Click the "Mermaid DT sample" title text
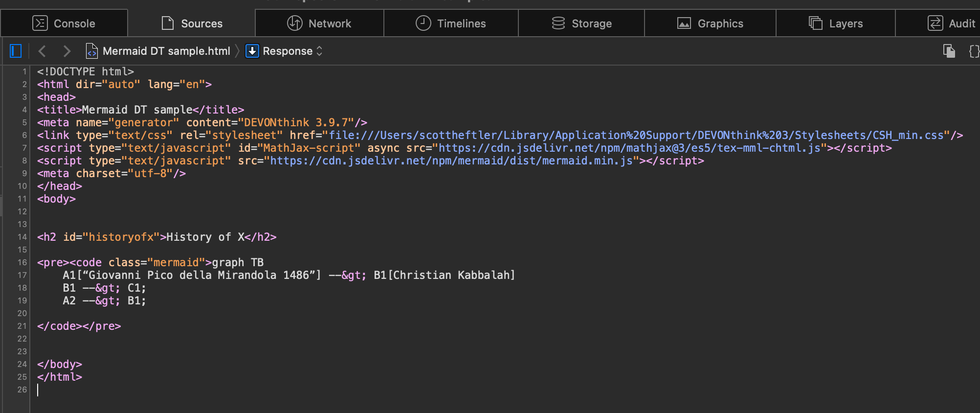 click(x=137, y=110)
